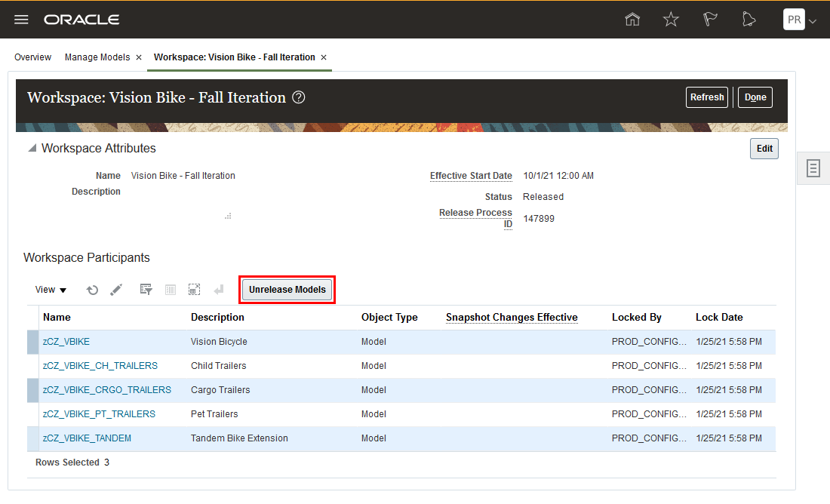This screenshot has height=504, width=830.
Task: Click the Released status value
Action: pyautogui.click(x=543, y=197)
